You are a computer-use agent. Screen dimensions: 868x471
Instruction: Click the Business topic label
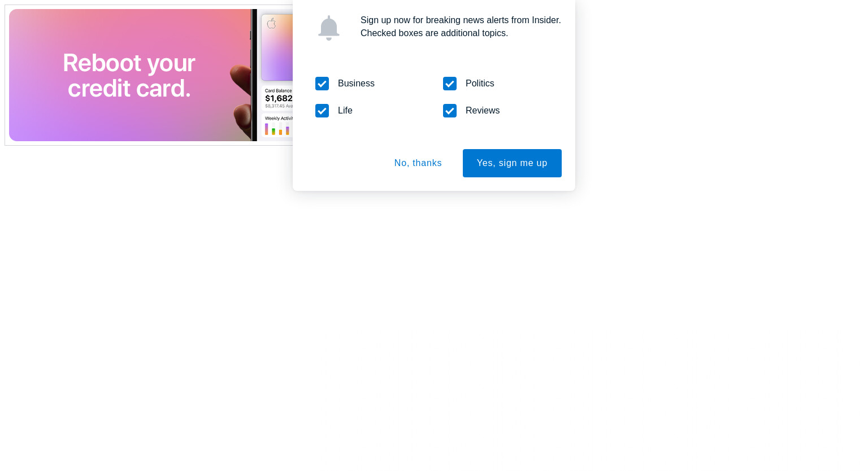coord(356,84)
